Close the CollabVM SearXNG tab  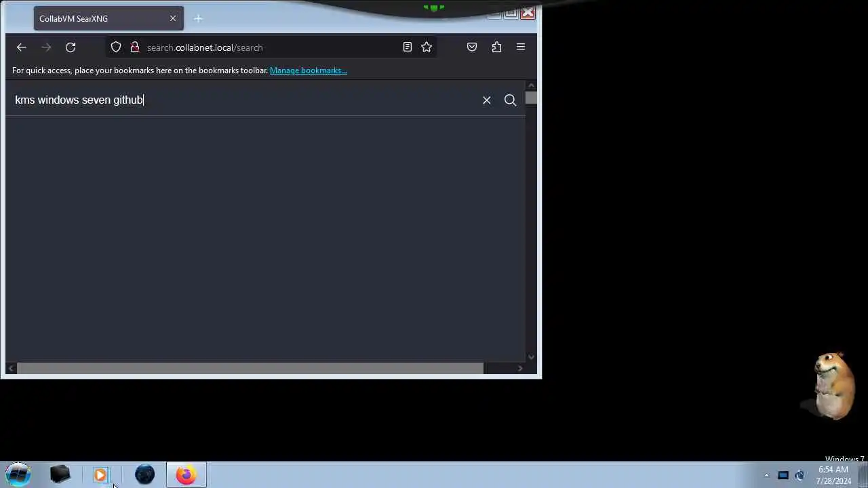(x=173, y=18)
